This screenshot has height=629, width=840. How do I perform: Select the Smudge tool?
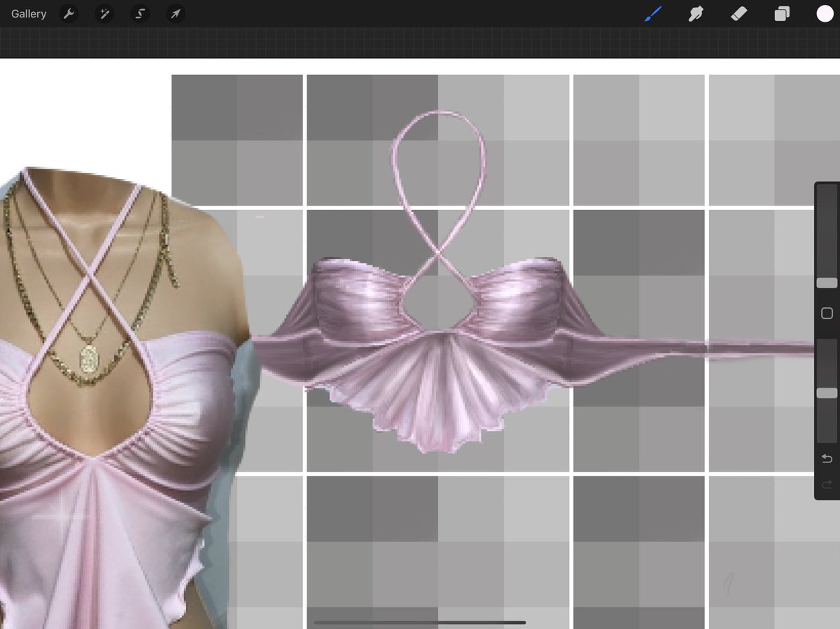point(696,14)
